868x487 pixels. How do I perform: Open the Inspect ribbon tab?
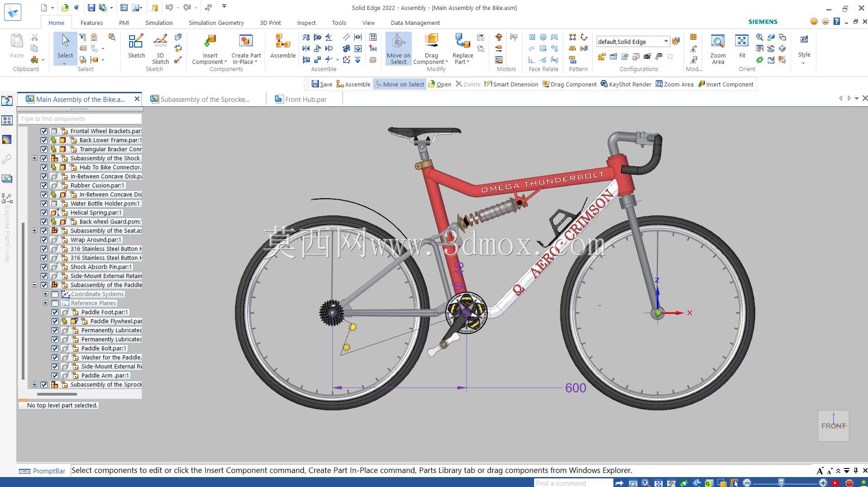pos(306,23)
